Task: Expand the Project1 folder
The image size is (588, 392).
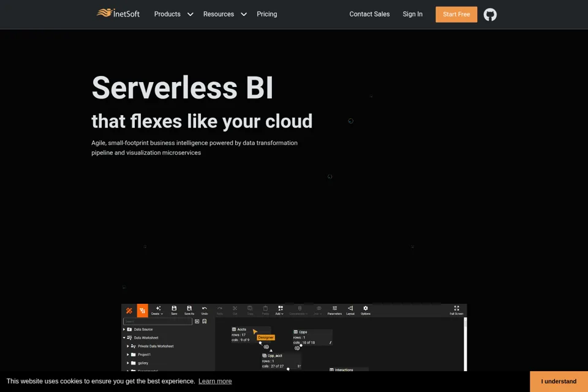Action: coord(128,355)
